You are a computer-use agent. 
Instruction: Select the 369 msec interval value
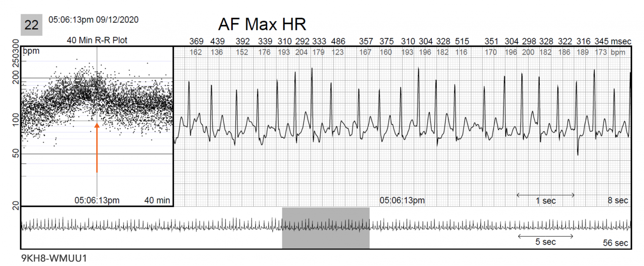[x=196, y=41]
